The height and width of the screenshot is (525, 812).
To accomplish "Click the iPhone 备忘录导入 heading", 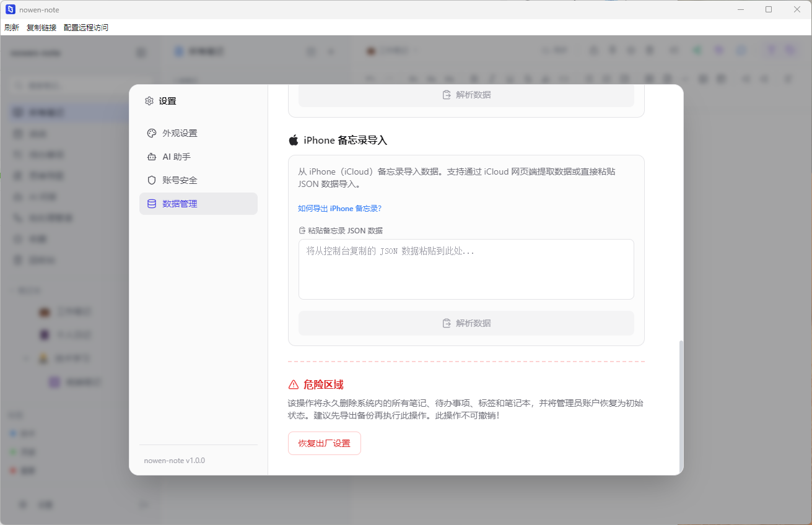I will (345, 141).
